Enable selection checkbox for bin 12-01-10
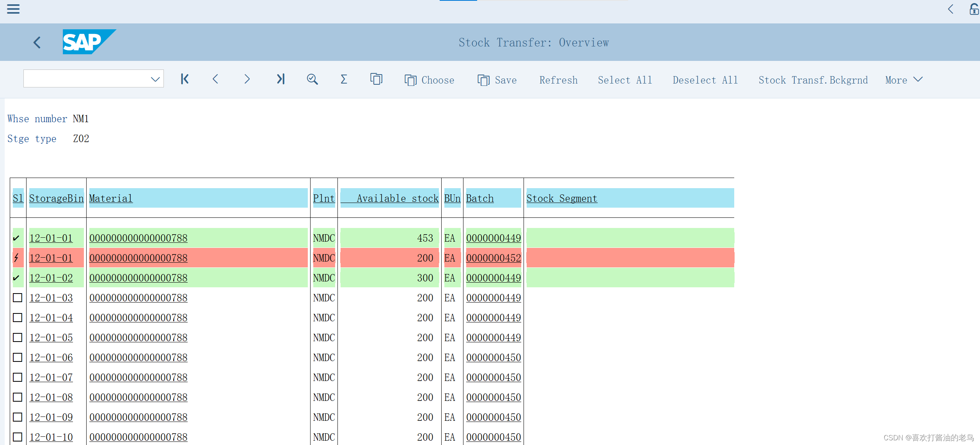Screen dimensions: 980x445 [18, 437]
